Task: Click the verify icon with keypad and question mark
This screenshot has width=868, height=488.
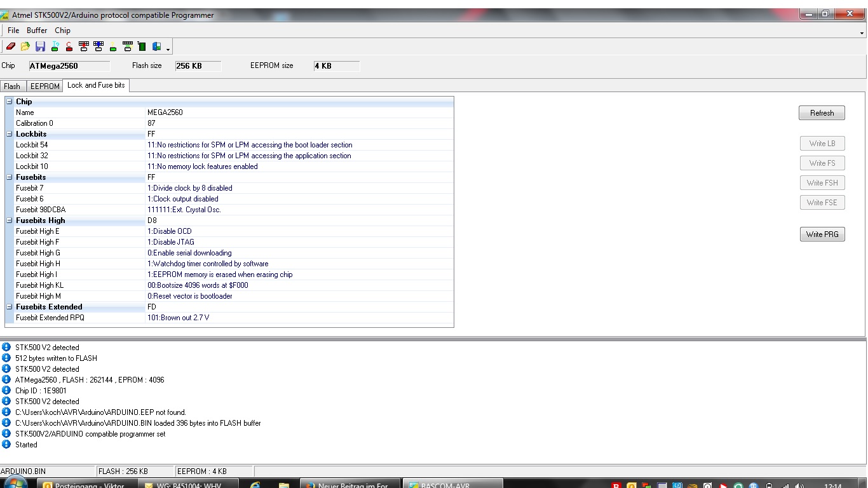Action: coord(128,46)
